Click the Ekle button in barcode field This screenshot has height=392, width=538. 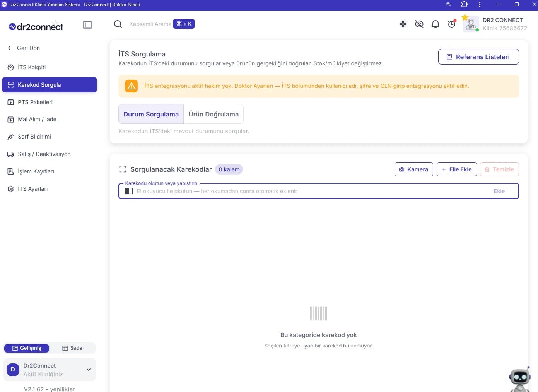tap(499, 191)
